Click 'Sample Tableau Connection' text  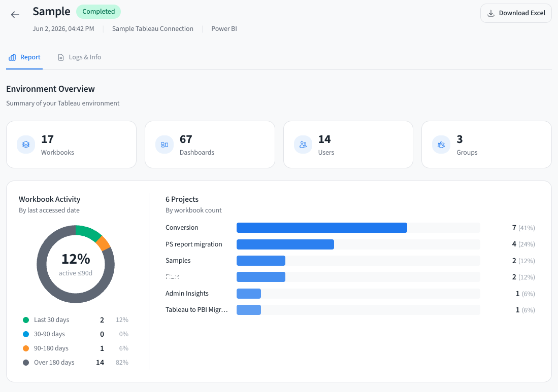153,29
